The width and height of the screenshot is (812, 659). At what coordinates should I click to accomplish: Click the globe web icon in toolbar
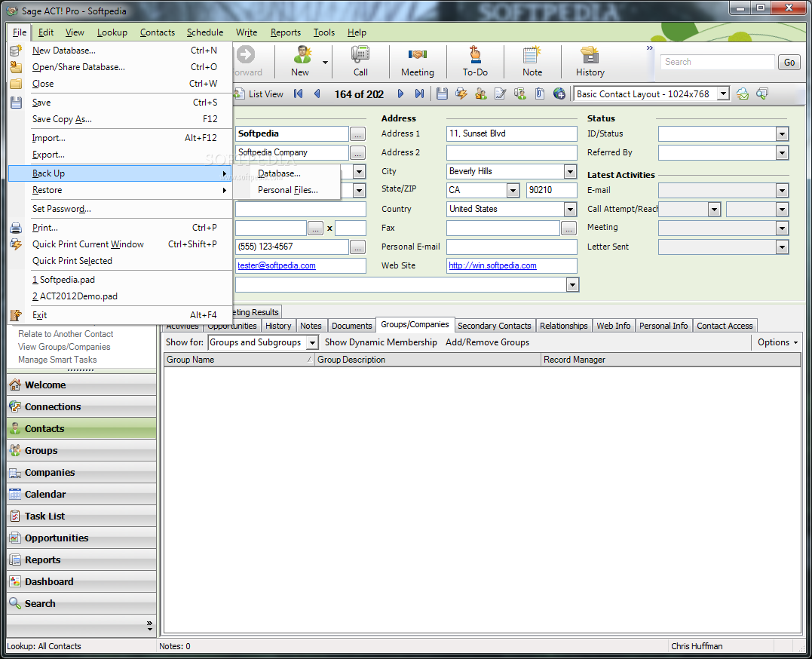point(559,93)
